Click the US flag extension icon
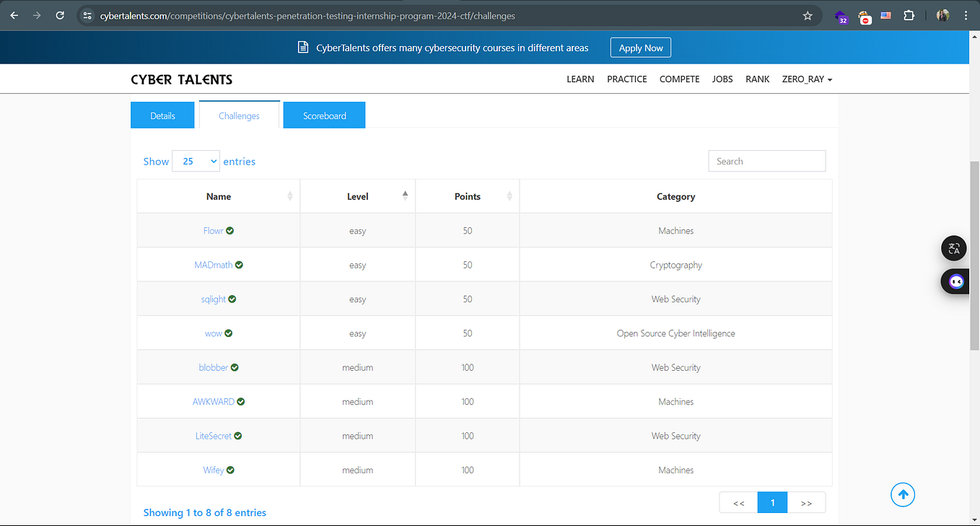This screenshot has width=980, height=526. pos(885,15)
